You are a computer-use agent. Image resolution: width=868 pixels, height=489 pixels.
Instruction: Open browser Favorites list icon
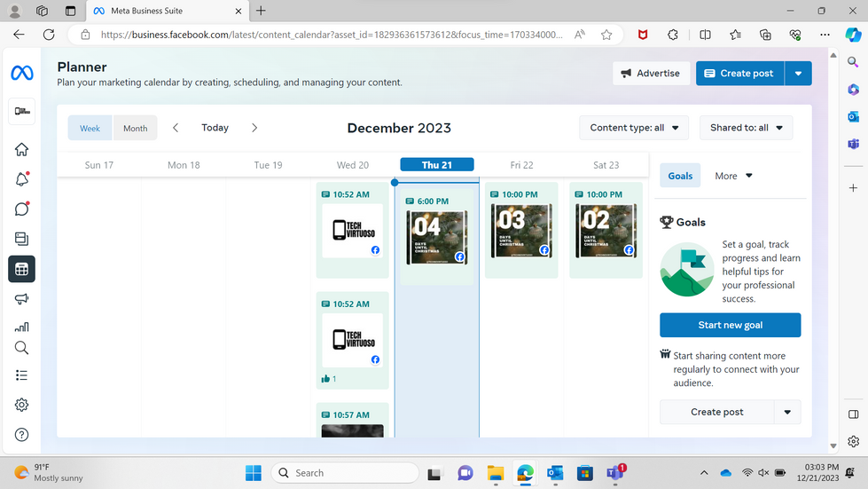click(735, 35)
